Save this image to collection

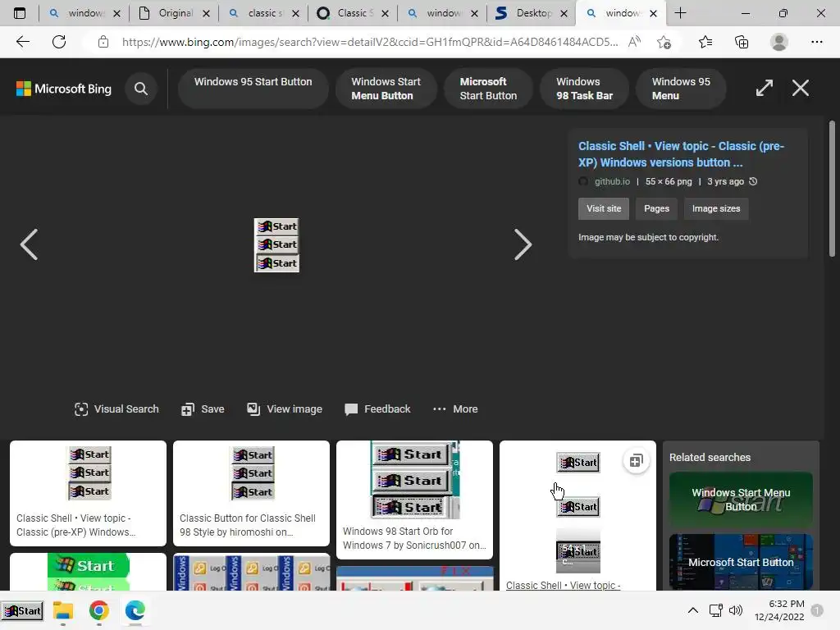click(203, 409)
